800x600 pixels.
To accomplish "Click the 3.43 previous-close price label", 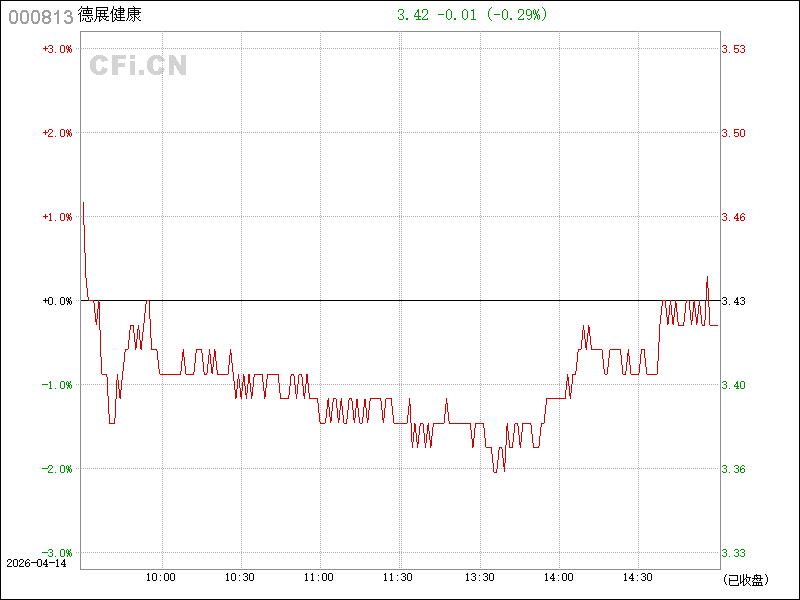I will coord(734,301).
